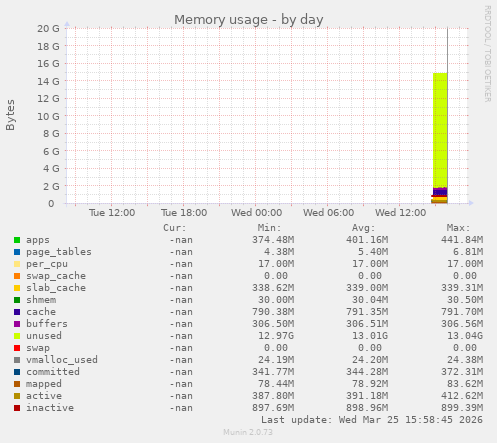Click the apps green legend swatch
The width and height of the screenshot is (497, 443).
point(17,240)
